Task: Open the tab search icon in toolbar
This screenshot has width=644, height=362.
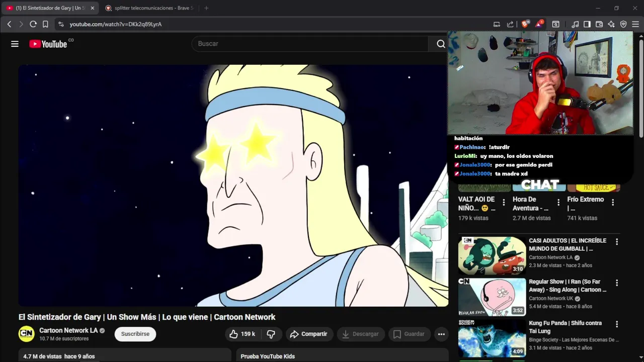Action: tap(556, 24)
